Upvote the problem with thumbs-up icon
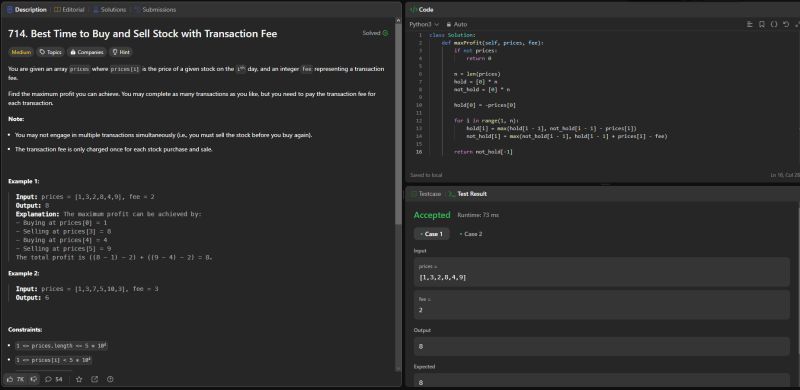The image size is (800, 390). [x=14, y=379]
